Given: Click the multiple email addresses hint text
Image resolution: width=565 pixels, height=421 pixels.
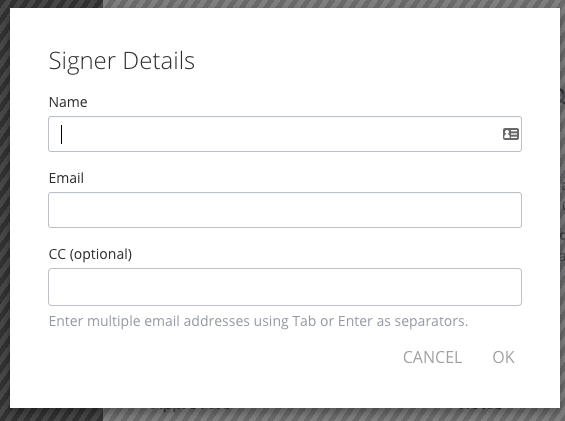Looking at the screenshot, I should (x=258, y=321).
